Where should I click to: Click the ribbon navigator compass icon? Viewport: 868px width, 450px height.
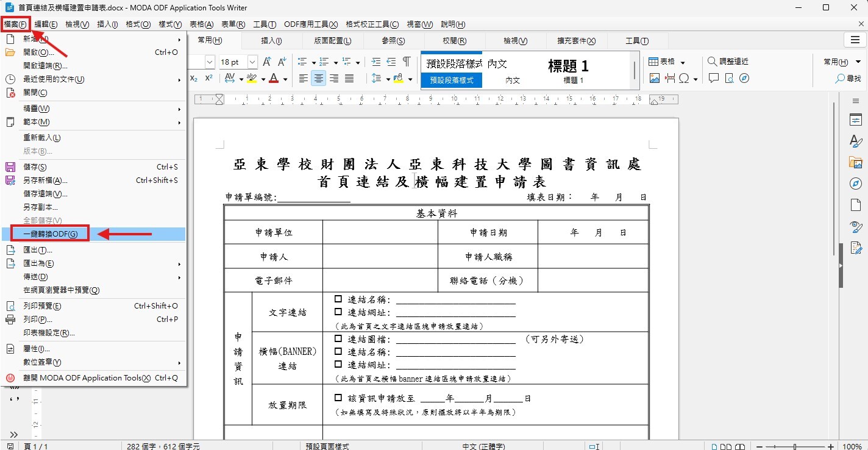click(744, 79)
